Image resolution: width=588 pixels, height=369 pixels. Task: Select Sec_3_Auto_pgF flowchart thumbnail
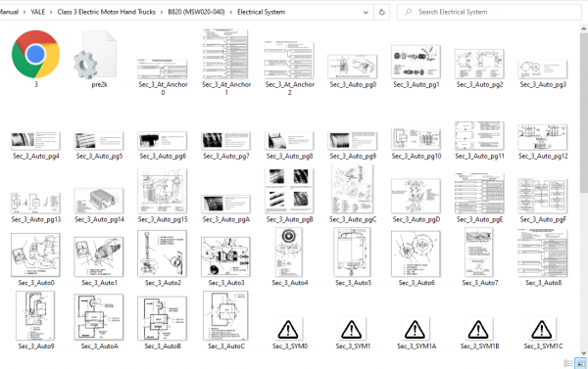click(x=543, y=196)
